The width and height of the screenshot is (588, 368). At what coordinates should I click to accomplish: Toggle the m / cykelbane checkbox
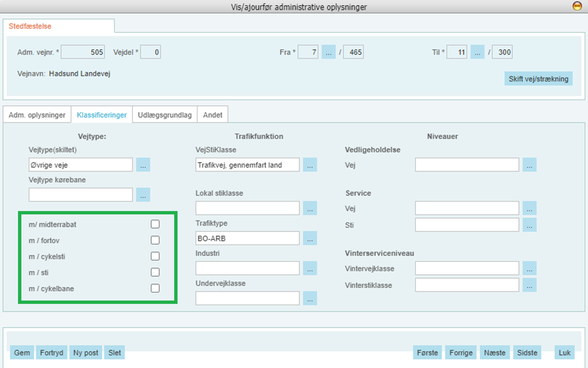pos(155,288)
